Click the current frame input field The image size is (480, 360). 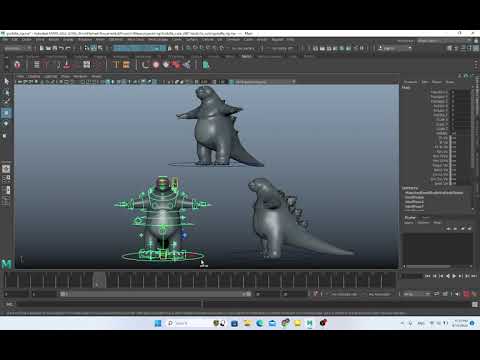[412, 276]
